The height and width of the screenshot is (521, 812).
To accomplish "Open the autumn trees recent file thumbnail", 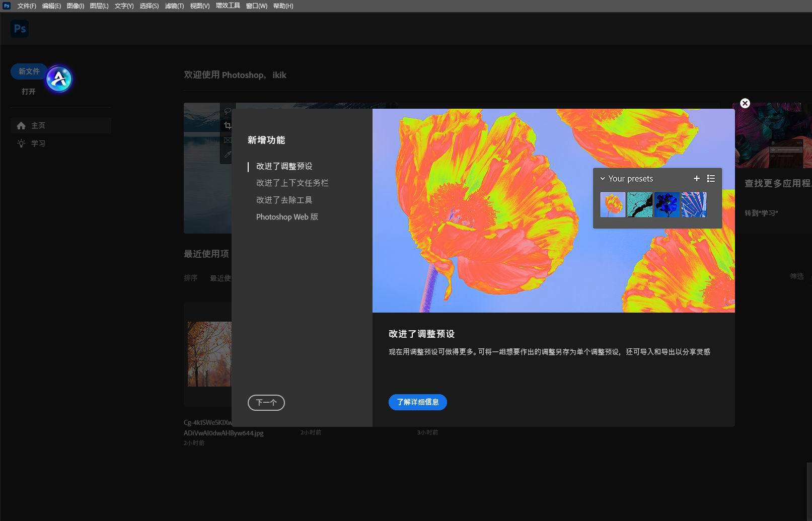I will 209,354.
